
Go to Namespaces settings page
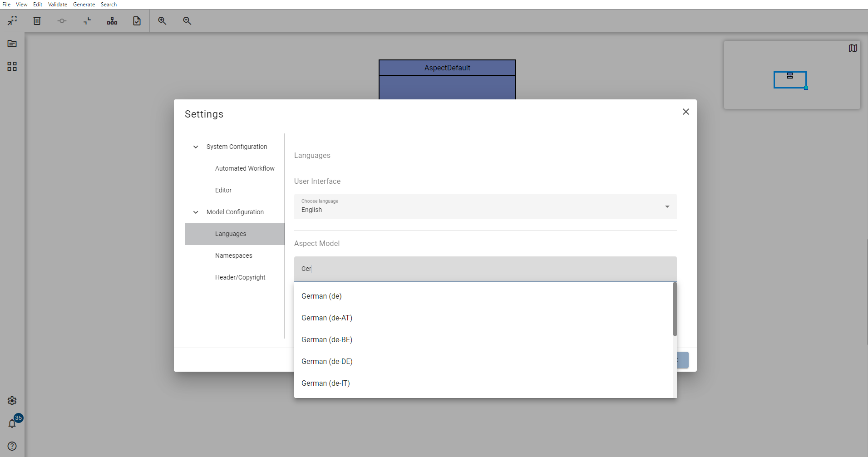(234, 256)
